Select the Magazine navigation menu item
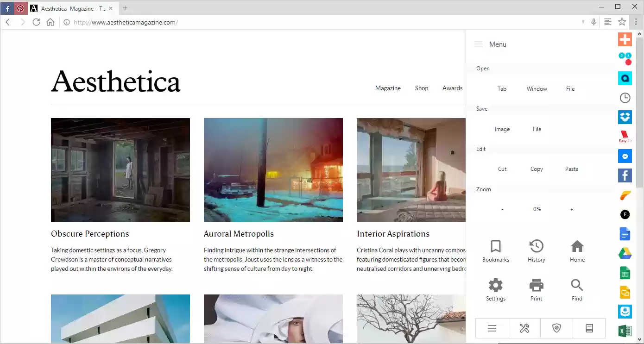 pos(388,88)
